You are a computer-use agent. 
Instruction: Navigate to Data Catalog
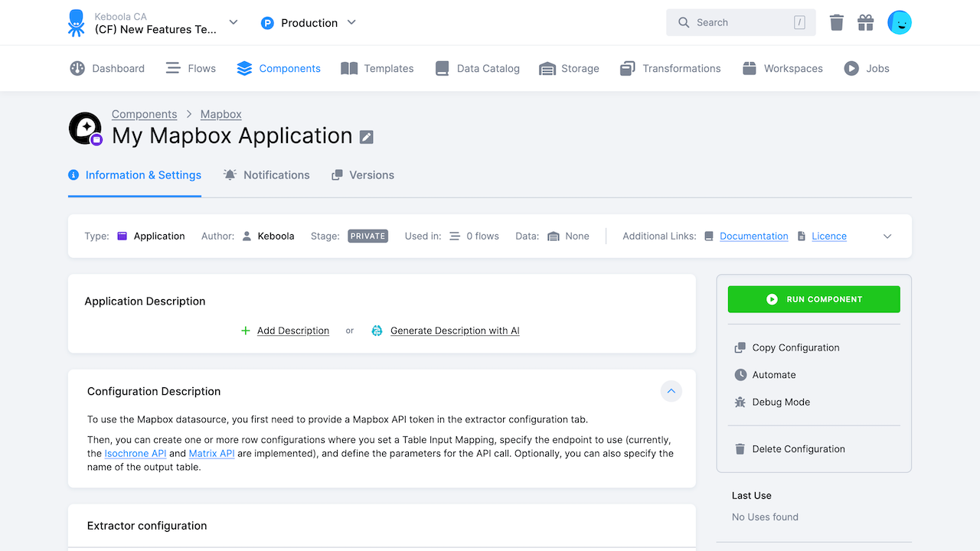pos(477,68)
